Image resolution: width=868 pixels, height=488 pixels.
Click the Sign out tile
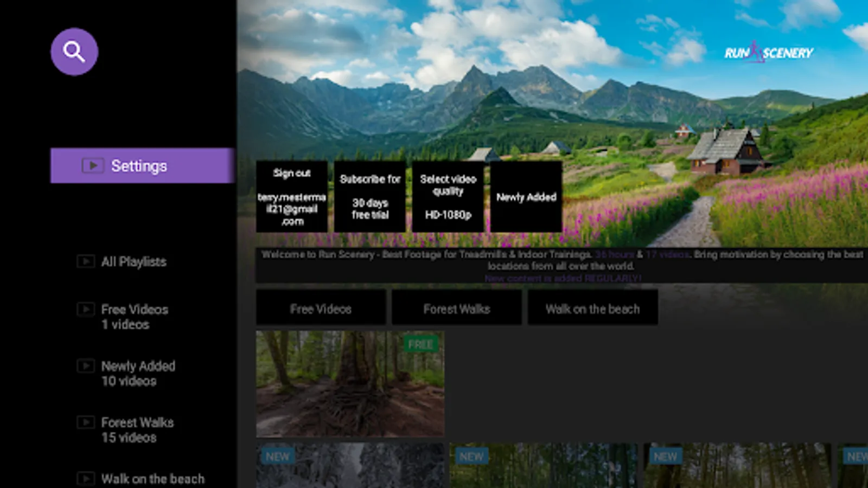pyautogui.click(x=292, y=196)
